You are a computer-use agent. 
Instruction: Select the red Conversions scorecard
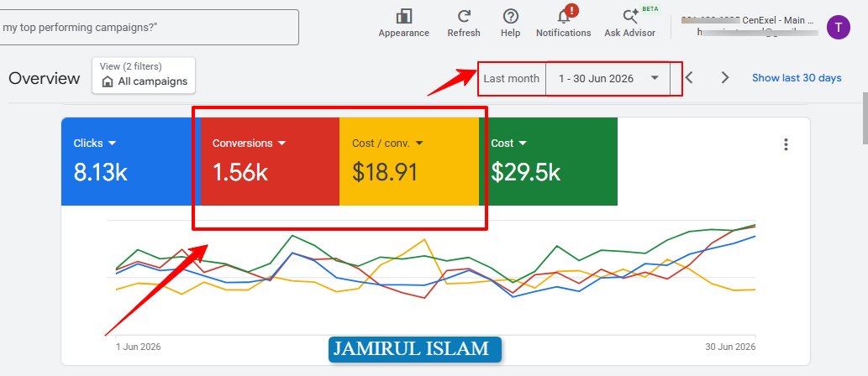tap(270, 161)
